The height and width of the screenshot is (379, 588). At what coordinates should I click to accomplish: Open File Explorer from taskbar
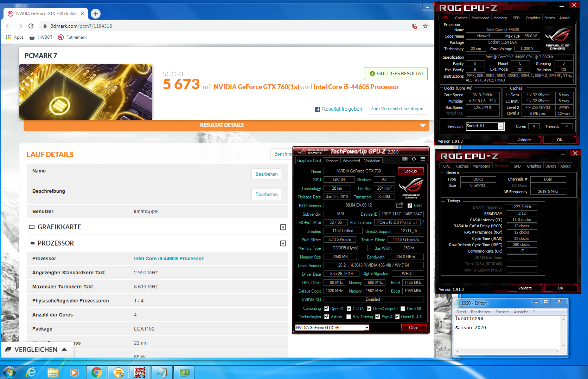click(x=53, y=372)
